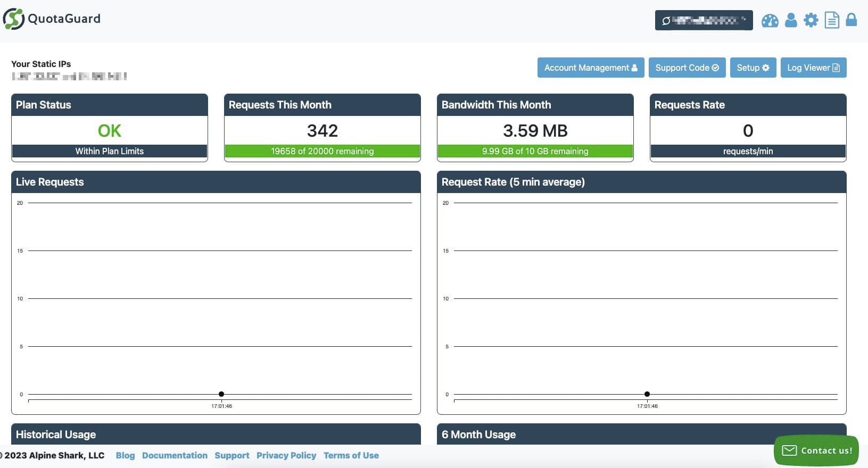Image resolution: width=868 pixels, height=468 pixels.
Task: Open the Blog footer link
Action: (x=125, y=455)
